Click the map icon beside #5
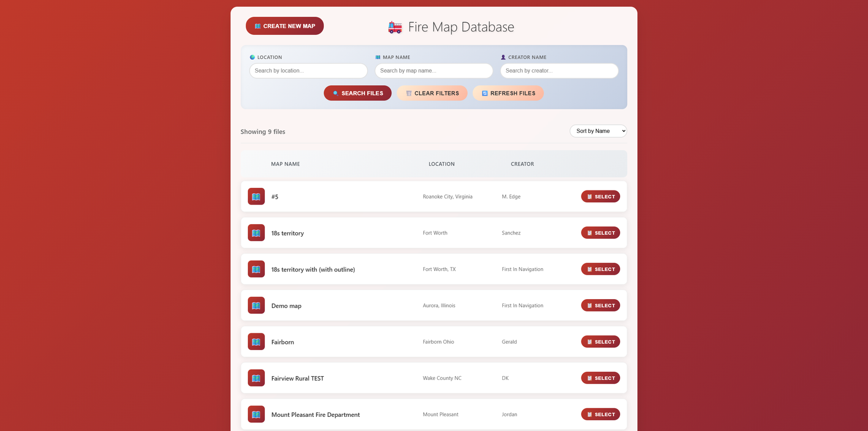Image resolution: width=868 pixels, height=431 pixels. click(x=256, y=197)
